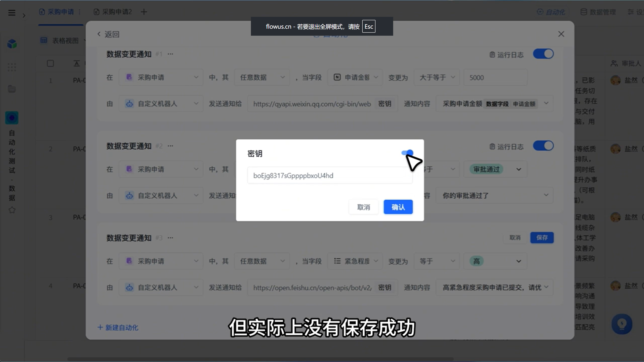Click the 盐然 avatar in row 4
Image resolution: width=644 pixels, height=362 pixels.
(x=616, y=286)
